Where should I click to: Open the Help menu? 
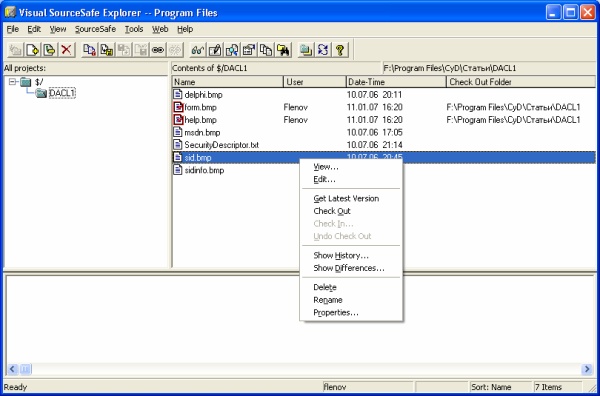click(x=185, y=29)
